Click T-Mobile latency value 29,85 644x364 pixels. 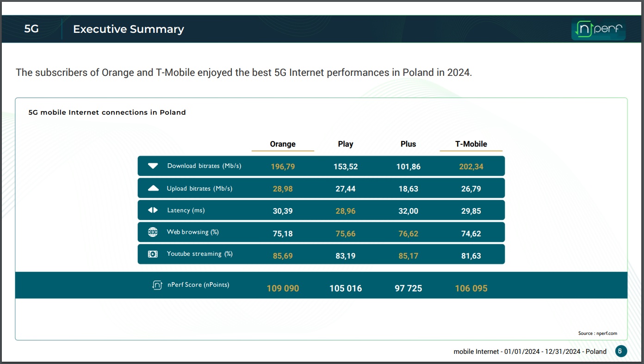point(471,211)
